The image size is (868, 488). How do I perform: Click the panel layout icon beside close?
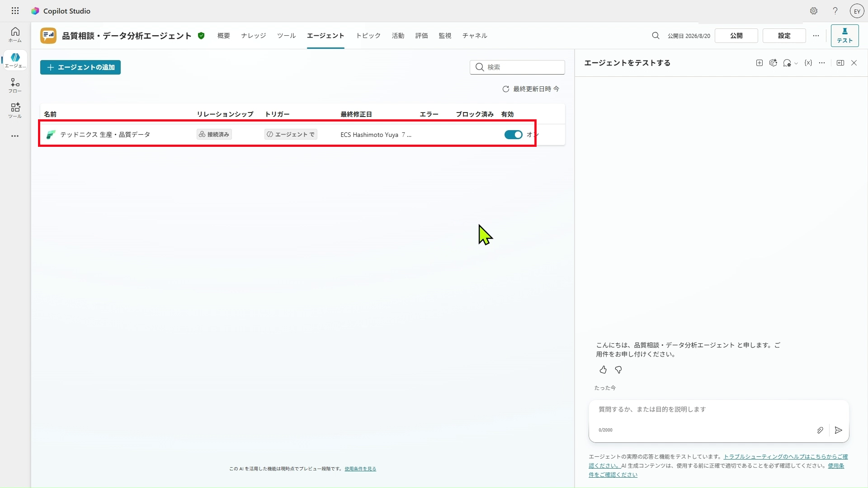click(x=840, y=63)
